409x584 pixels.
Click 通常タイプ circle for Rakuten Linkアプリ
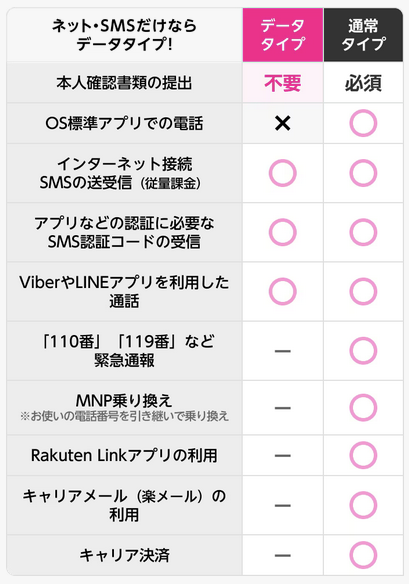pyautogui.click(x=363, y=455)
